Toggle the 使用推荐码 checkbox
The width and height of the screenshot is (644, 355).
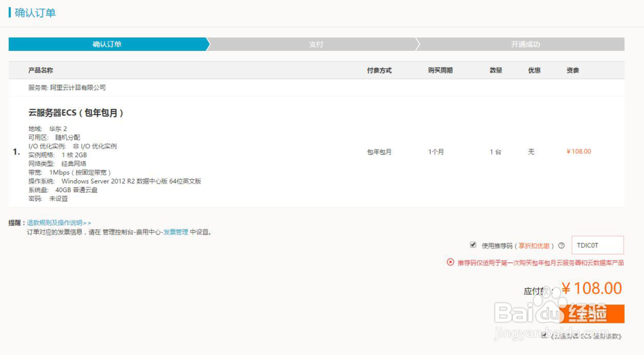tap(473, 245)
